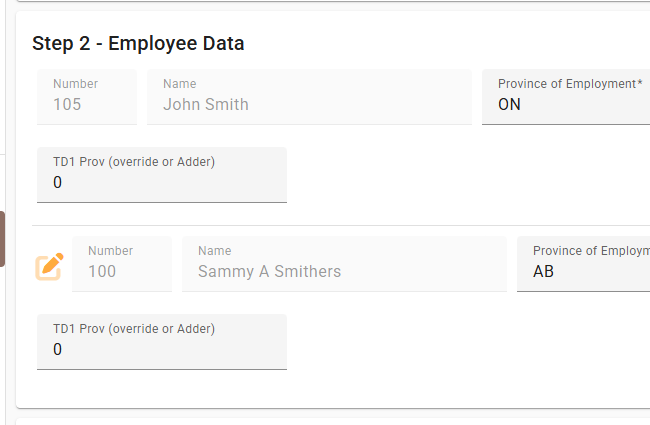
Task: Click the Sammy A Smithers name text
Action: pos(269,272)
